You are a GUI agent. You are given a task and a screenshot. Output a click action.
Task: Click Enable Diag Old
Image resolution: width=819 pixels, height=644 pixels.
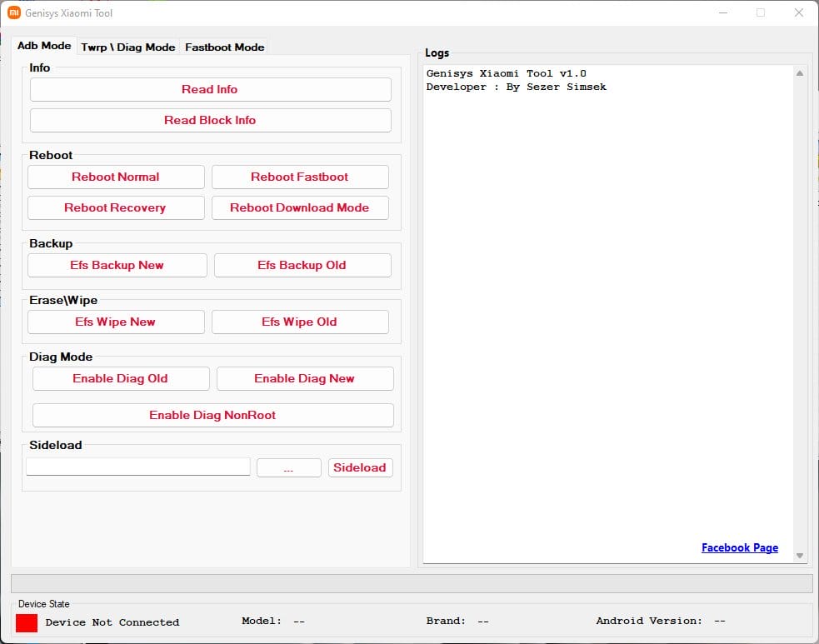click(121, 379)
